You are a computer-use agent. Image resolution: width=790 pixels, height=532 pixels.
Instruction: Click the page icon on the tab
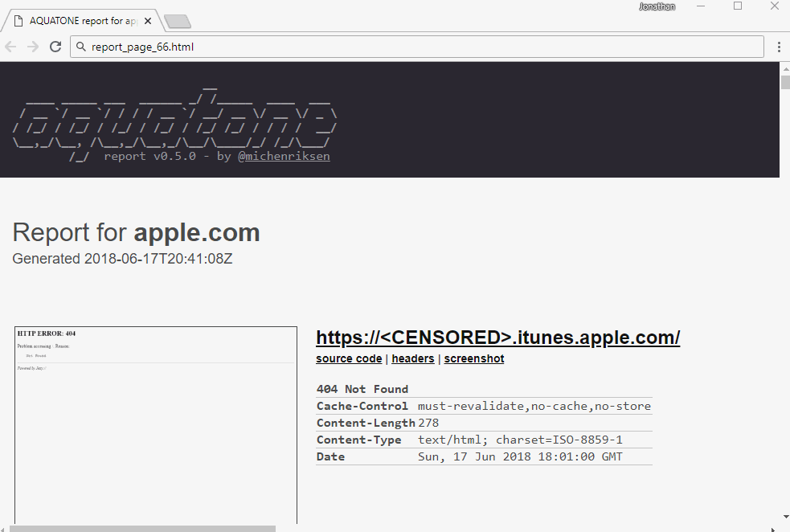click(x=18, y=21)
